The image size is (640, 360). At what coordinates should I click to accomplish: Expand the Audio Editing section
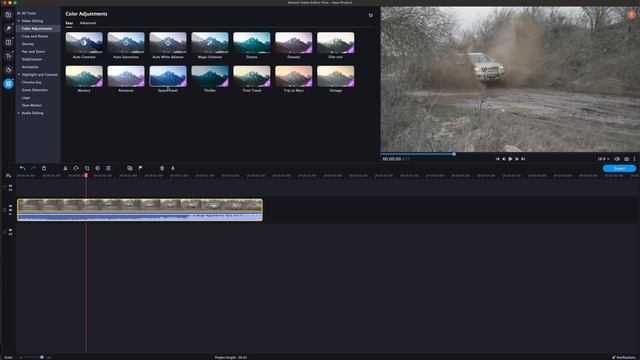point(18,113)
